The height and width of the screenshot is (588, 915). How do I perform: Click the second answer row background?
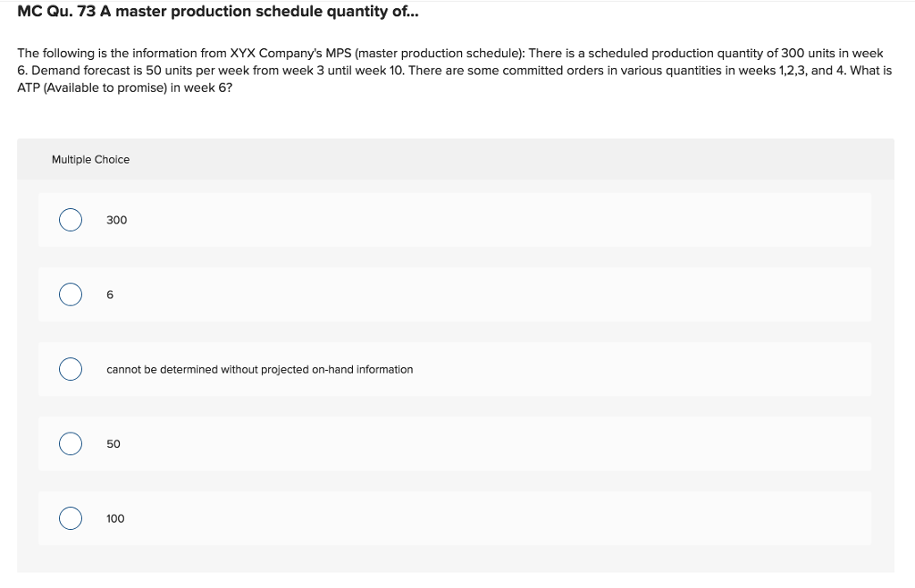(x=536, y=294)
